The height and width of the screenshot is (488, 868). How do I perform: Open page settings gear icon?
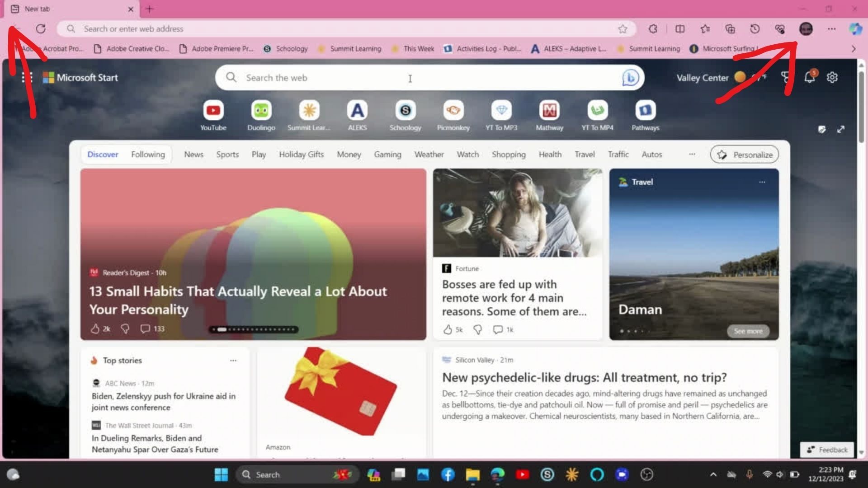(x=832, y=78)
